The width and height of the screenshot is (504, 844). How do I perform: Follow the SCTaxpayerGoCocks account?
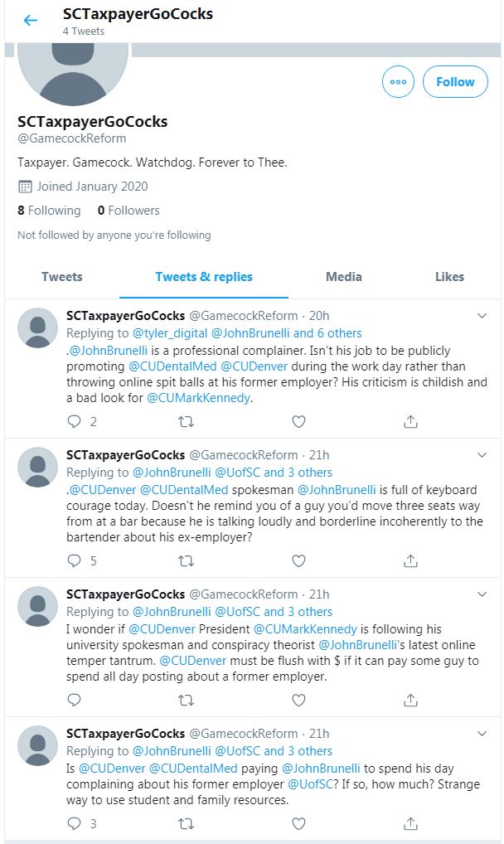[x=455, y=82]
